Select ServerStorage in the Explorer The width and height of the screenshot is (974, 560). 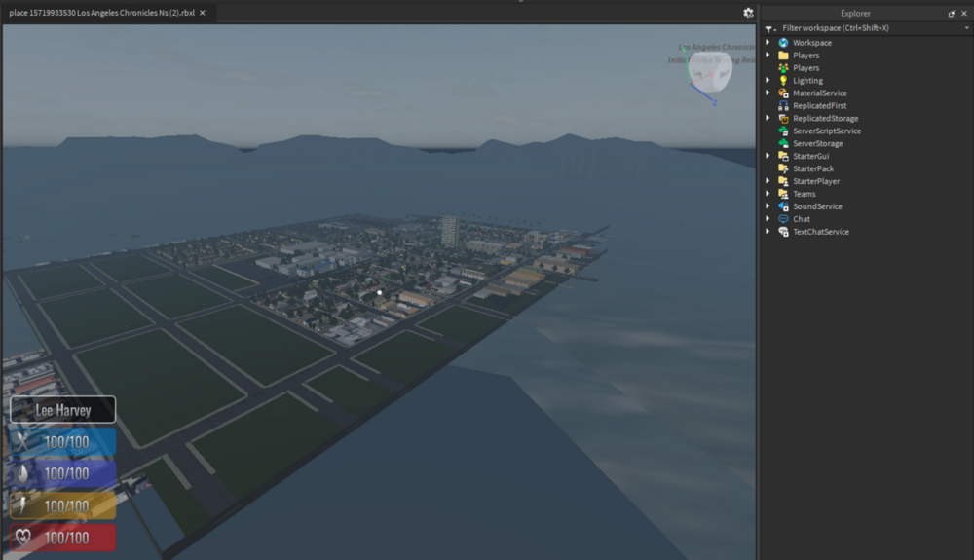pyautogui.click(x=817, y=143)
